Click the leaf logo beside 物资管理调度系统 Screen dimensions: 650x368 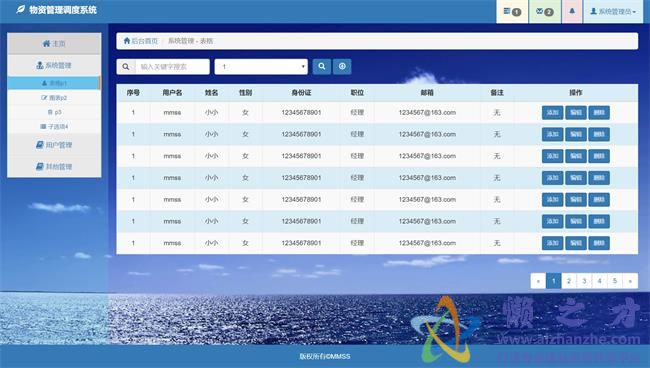point(20,9)
